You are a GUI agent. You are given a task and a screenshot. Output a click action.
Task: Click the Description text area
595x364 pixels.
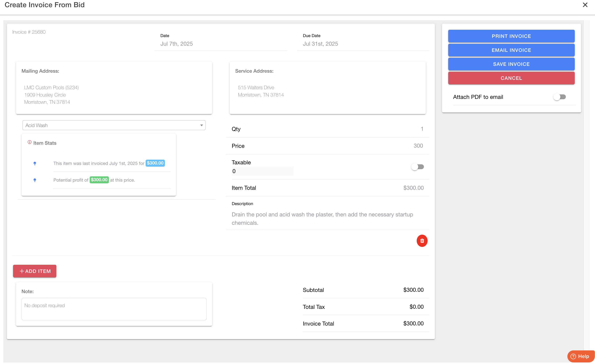pyautogui.click(x=327, y=219)
